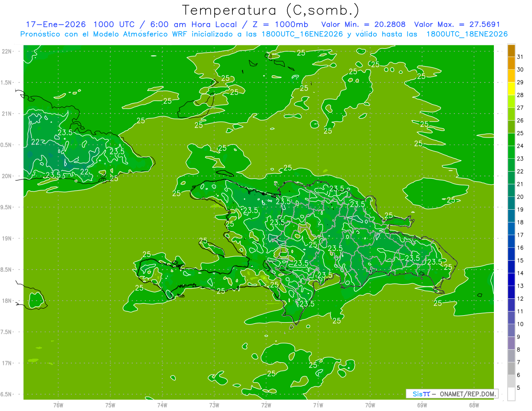The height and width of the screenshot is (411, 532).
Task: Click the brown color bar segment above 31
Action: click(511, 51)
